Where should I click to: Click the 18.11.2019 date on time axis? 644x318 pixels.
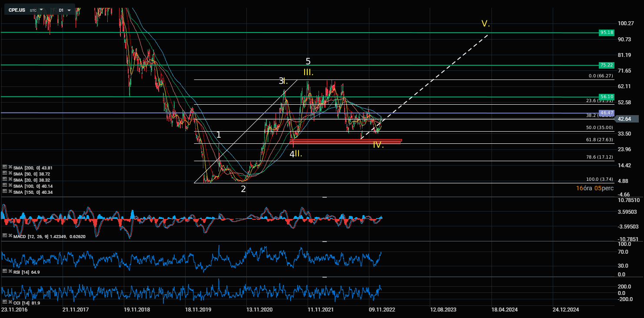[199, 310]
